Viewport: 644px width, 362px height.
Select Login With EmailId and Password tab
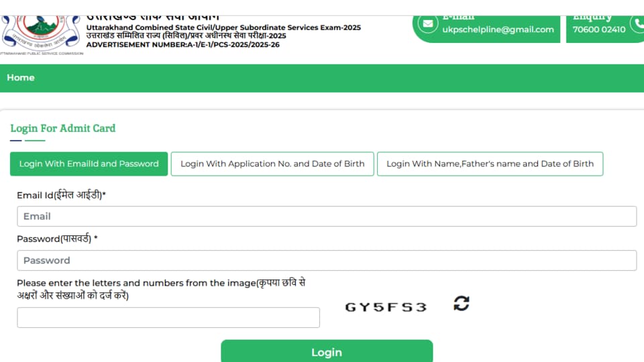pyautogui.click(x=89, y=164)
